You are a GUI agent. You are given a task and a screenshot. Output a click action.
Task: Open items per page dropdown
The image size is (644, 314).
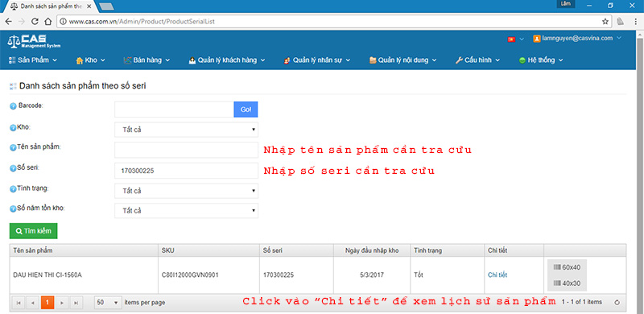108,303
